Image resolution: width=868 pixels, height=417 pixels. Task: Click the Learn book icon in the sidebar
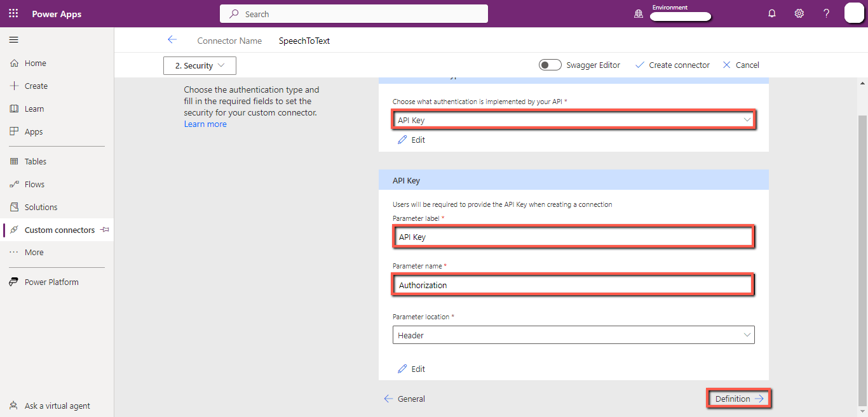point(14,109)
